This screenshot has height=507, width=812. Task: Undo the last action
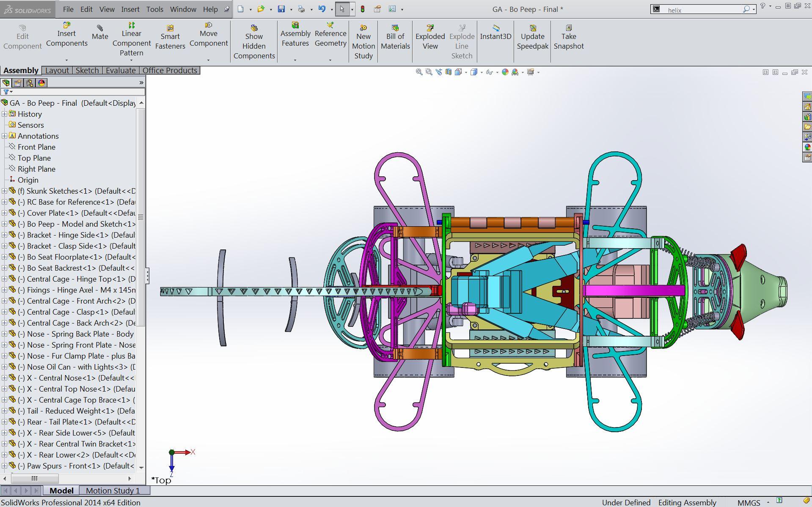click(322, 9)
